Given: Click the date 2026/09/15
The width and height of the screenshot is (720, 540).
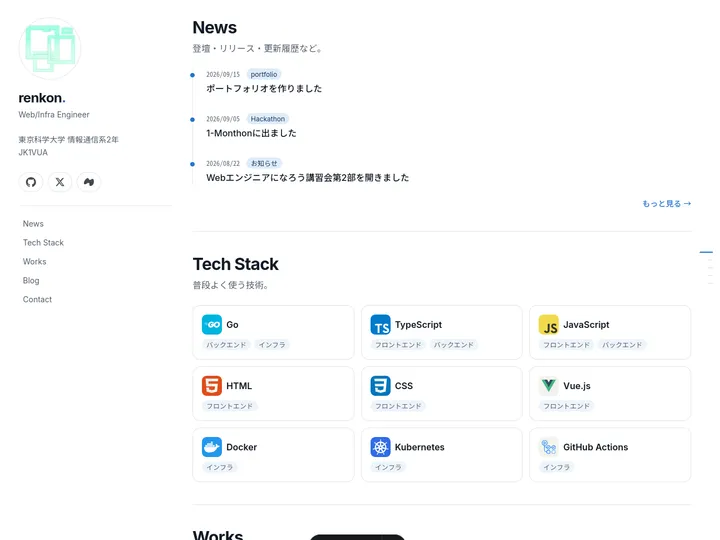Looking at the screenshot, I should [223, 74].
